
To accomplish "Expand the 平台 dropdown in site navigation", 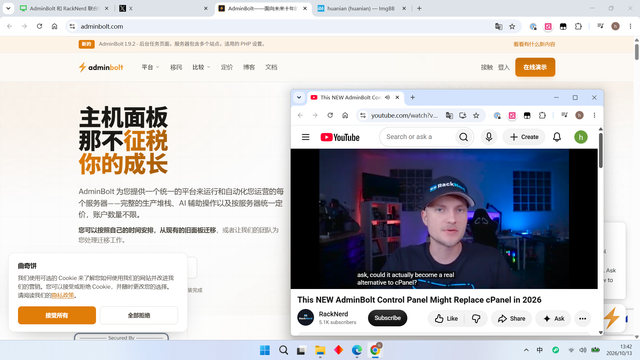I will tap(150, 67).
